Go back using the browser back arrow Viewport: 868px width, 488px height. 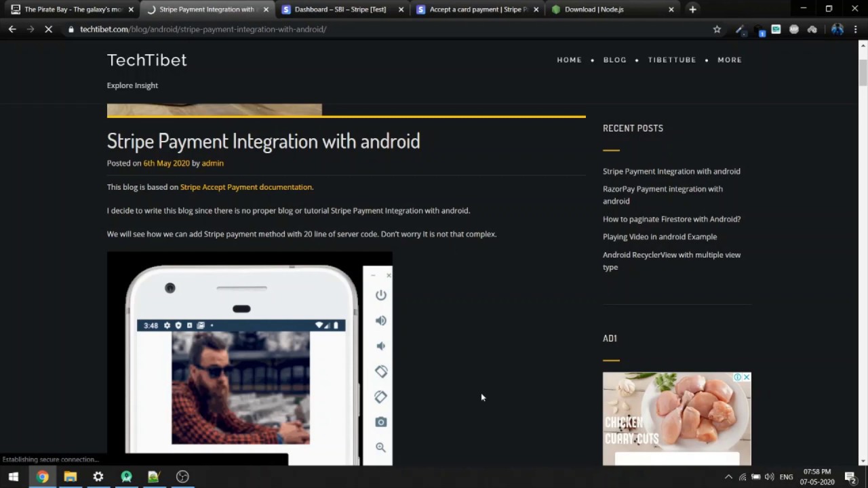coord(12,29)
